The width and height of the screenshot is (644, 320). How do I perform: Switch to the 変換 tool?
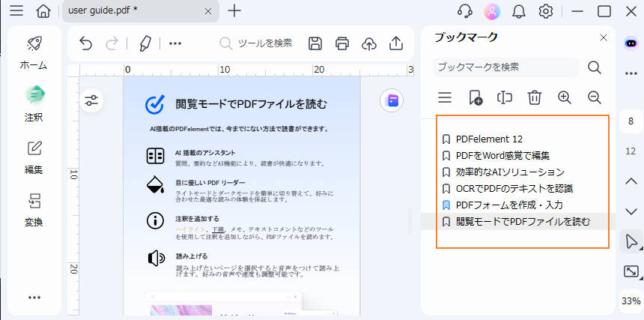coord(34,210)
